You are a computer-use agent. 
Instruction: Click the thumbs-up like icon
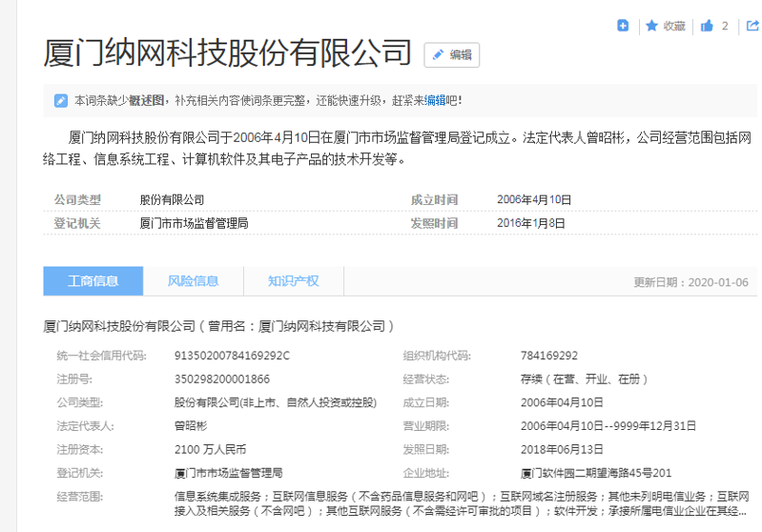[x=707, y=26]
